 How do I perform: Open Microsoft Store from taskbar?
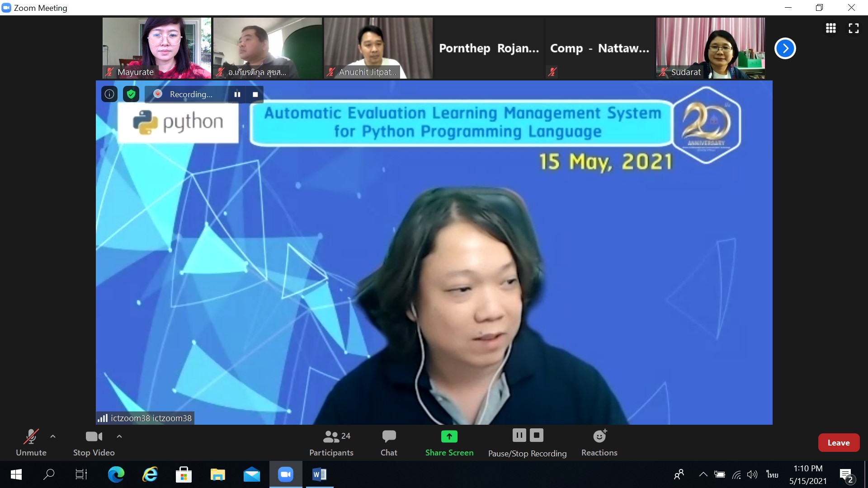[184, 474]
